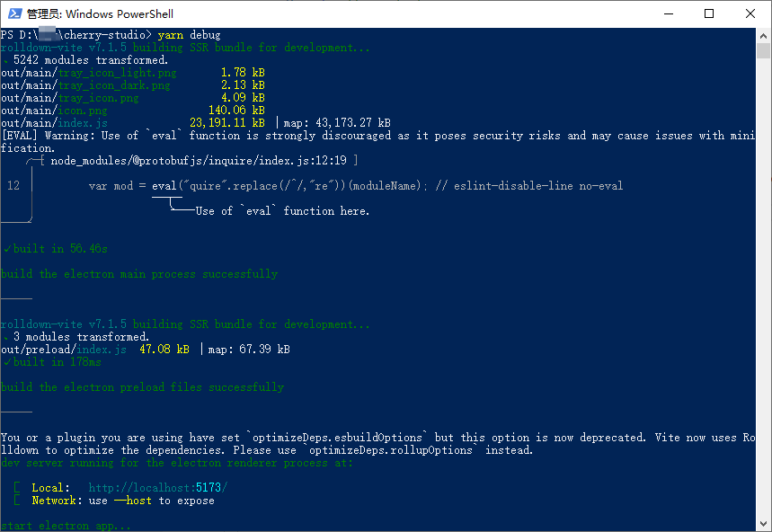The width and height of the screenshot is (772, 532).
Task: Maximize the PowerShell window
Action: coord(709,13)
